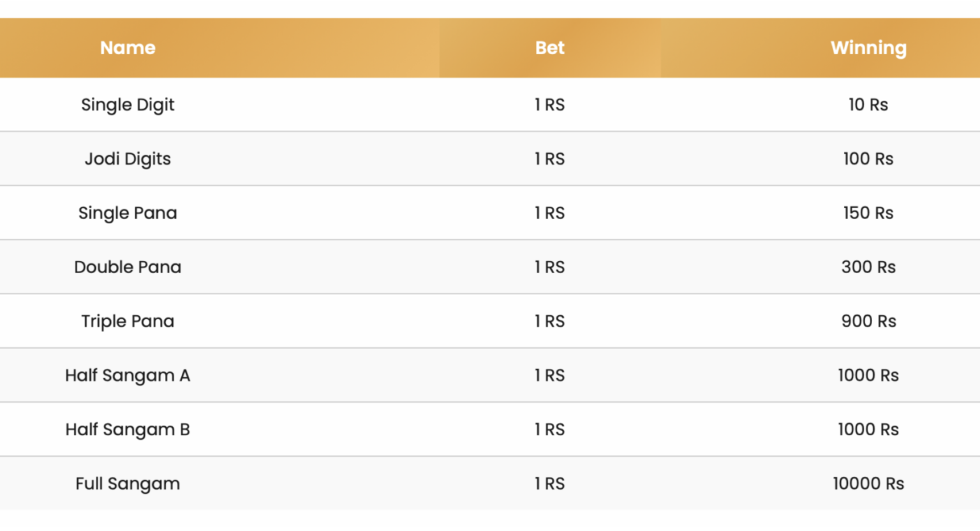980x531 pixels.
Task: Select the Jodi Digits row name
Action: [x=128, y=159]
